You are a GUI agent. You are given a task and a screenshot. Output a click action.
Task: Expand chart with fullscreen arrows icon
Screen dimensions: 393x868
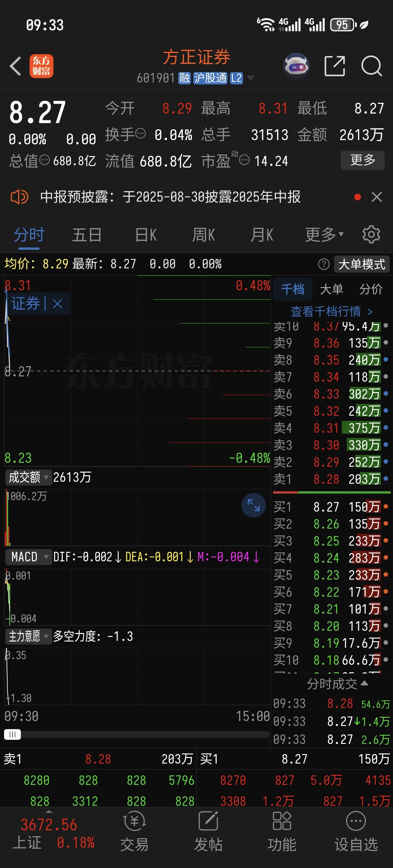click(x=253, y=505)
